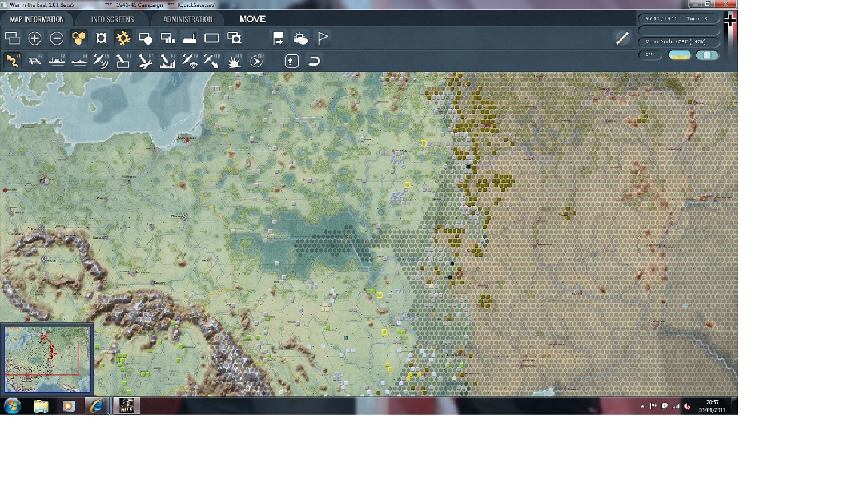
Task: Toggle the fort levels square icon
Action: click(x=101, y=38)
